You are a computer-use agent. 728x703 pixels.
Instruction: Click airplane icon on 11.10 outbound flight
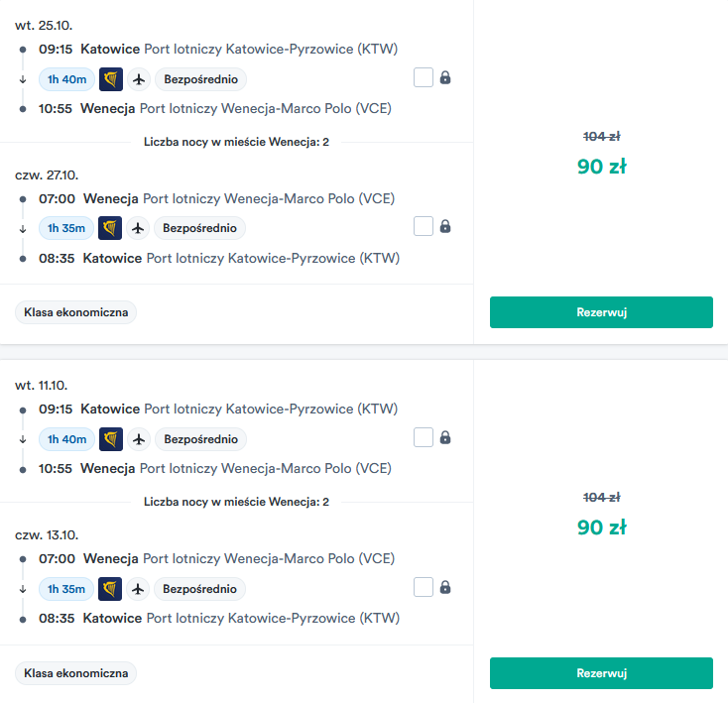[139, 439]
